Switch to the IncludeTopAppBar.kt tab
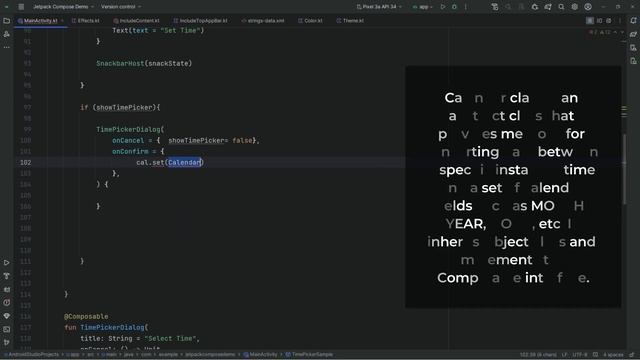 pos(200,21)
